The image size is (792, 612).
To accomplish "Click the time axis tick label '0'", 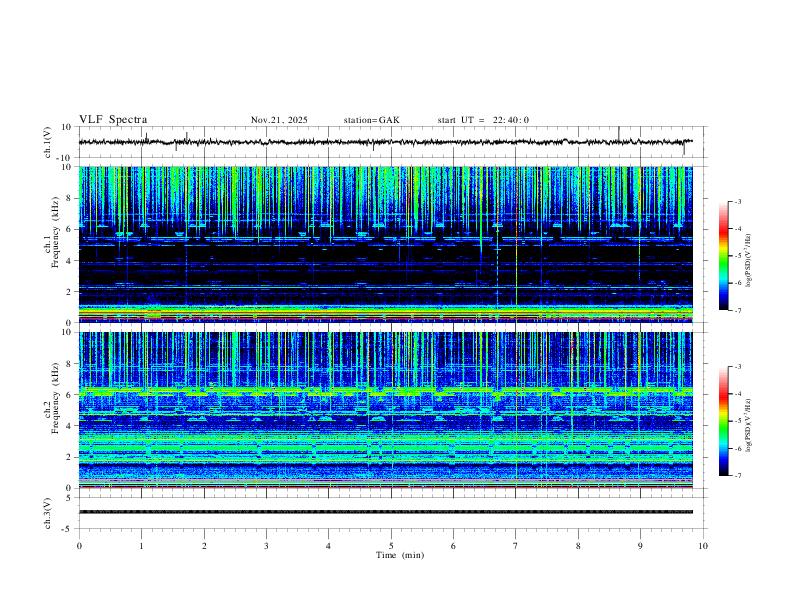I will click(79, 546).
